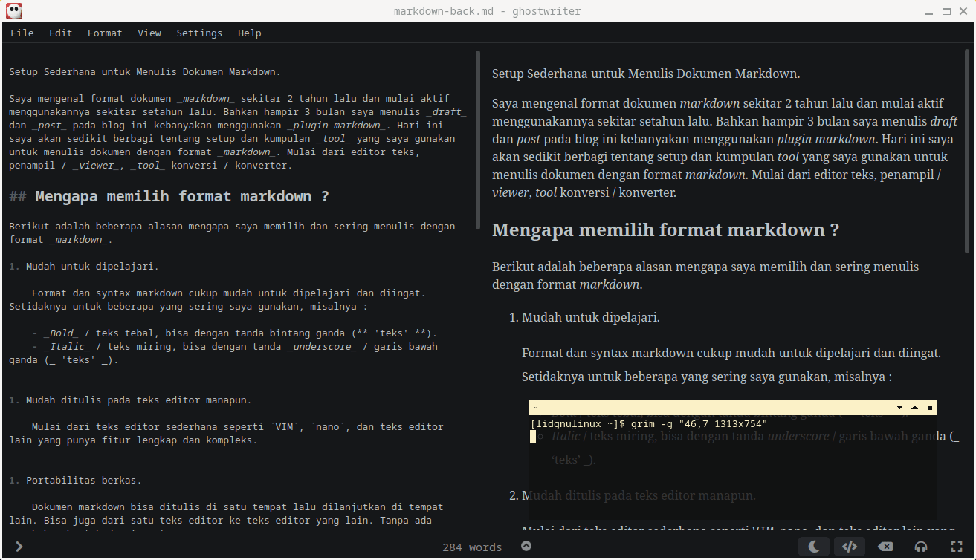Minimize the ghostwriter window
Screen dimensions: 976x560
click(928, 11)
